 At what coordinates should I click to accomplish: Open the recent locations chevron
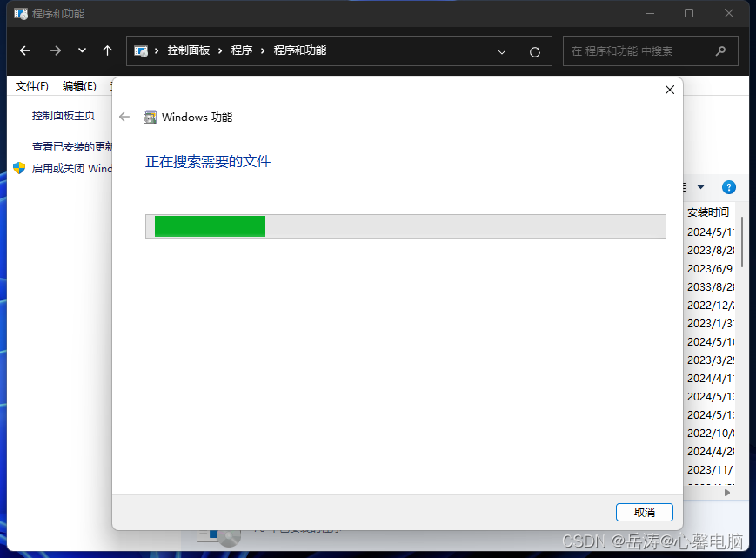pos(82,50)
